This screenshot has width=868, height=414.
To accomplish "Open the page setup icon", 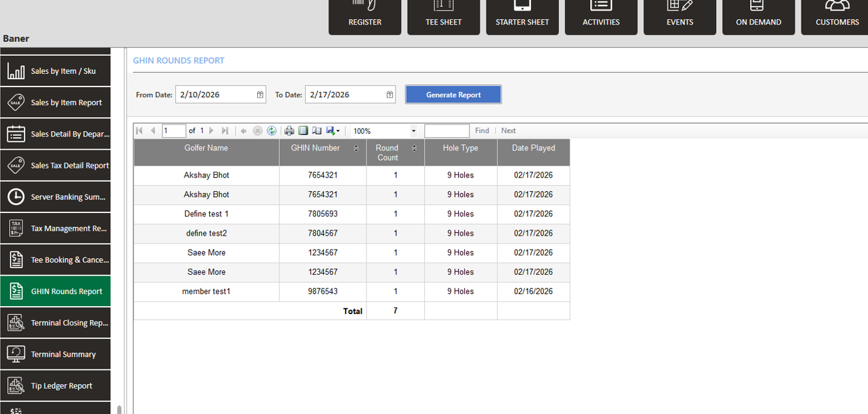I will click(317, 131).
